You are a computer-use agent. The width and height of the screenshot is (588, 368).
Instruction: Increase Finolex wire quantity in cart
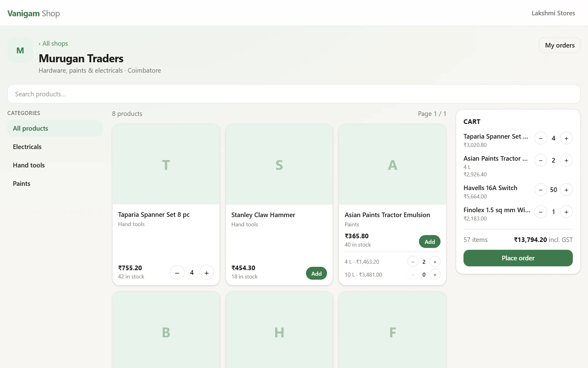(566, 212)
